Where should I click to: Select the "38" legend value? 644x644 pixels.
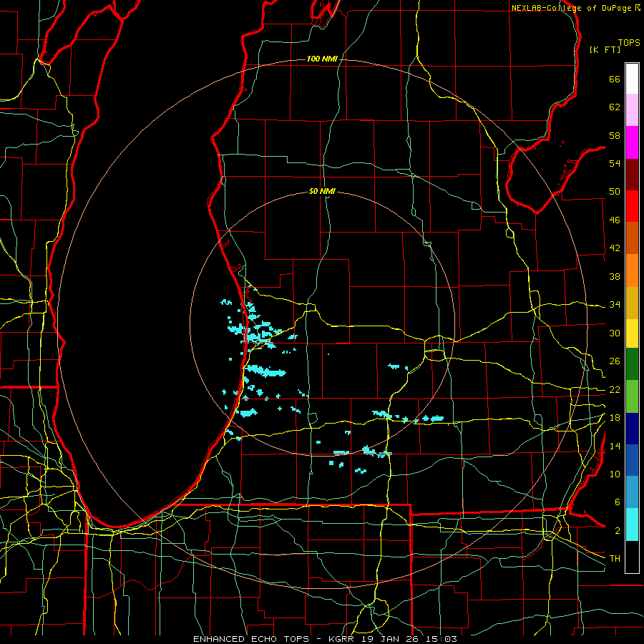point(615,276)
